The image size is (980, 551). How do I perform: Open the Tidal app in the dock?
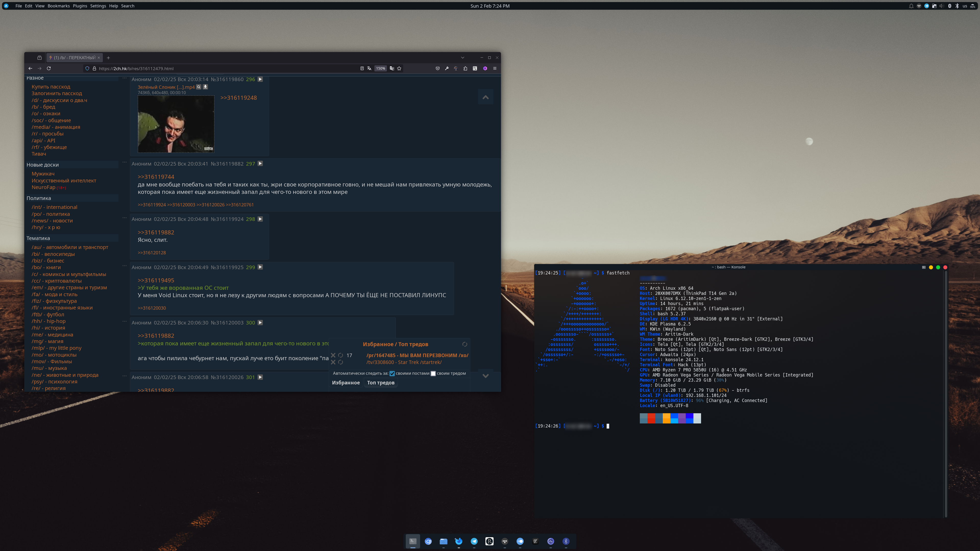tap(505, 541)
